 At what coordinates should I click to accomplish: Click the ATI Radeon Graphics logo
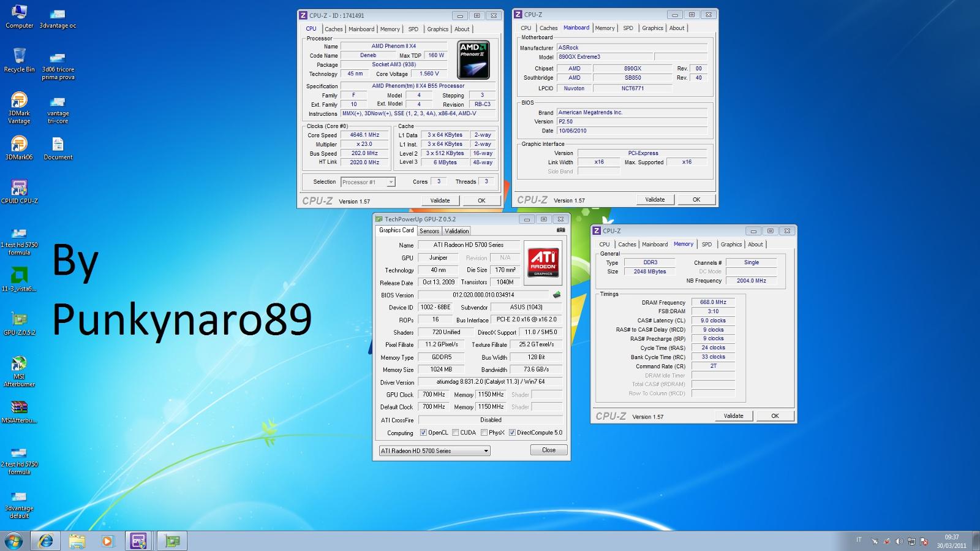[543, 262]
